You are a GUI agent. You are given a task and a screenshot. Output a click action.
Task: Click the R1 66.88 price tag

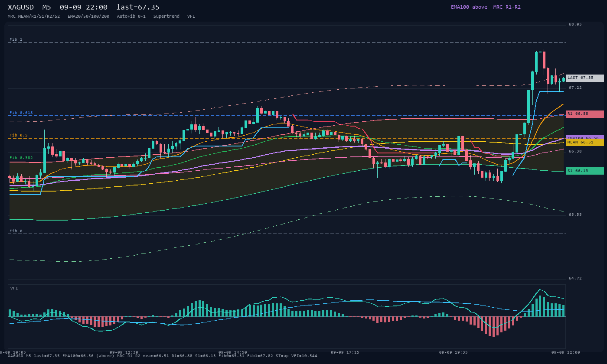pos(585,114)
